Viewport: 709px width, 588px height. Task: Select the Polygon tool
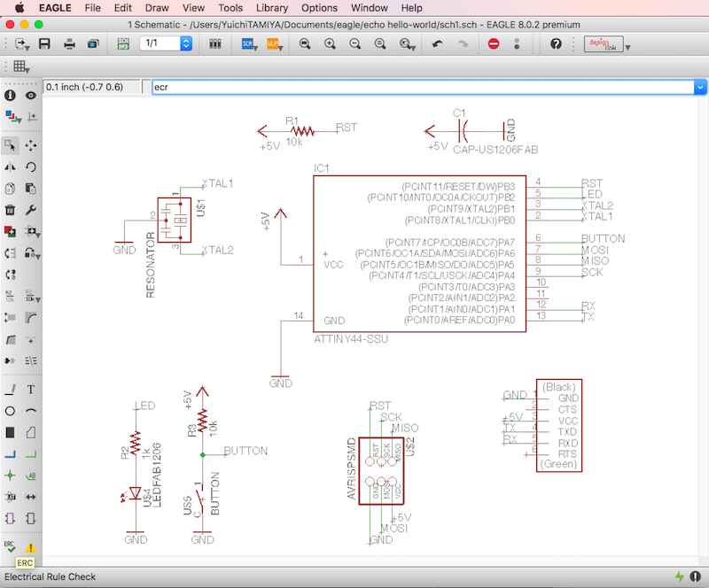point(31,432)
